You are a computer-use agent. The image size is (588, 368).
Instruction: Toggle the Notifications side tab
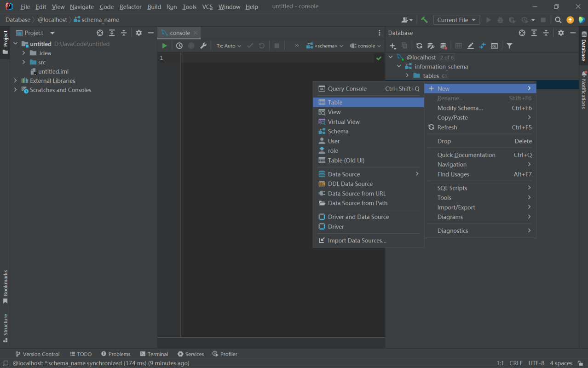(583, 90)
